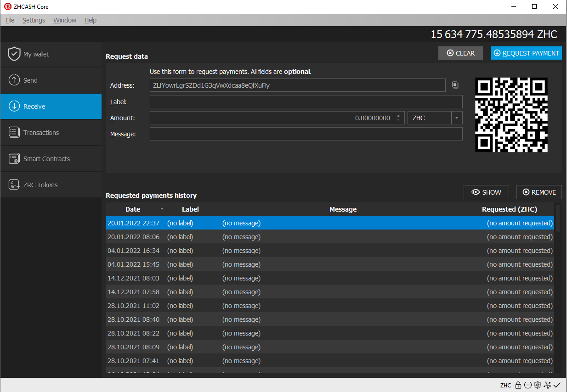The height and width of the screenshot is (392, 567).
Task: Select the 14.12.2021 08:03 history row
Action: tap(330, 278)
